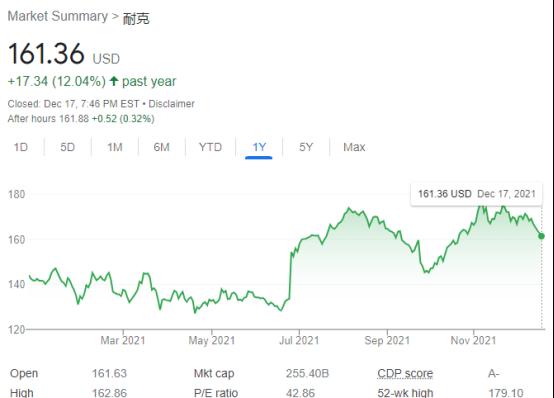Click the CDP score label
This screenshot has width=554, height=398.
405,373
